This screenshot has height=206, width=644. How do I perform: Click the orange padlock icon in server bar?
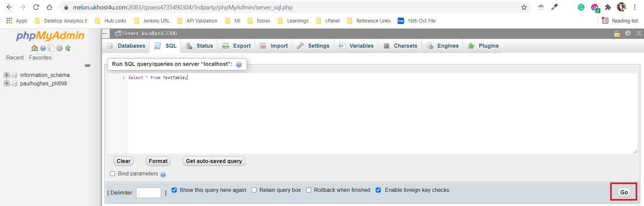(617, 34)
